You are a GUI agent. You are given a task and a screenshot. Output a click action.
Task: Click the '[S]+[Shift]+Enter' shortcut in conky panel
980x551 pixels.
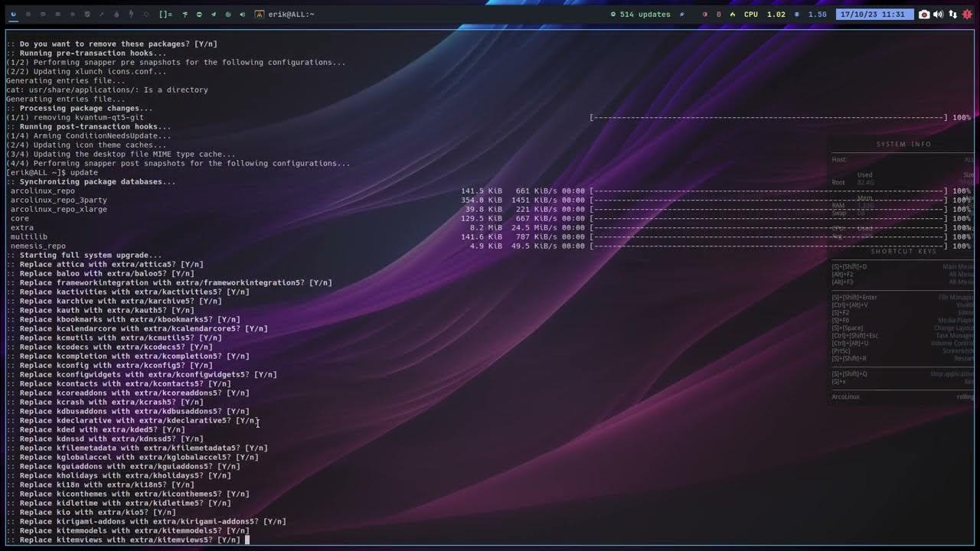point(854,297)
